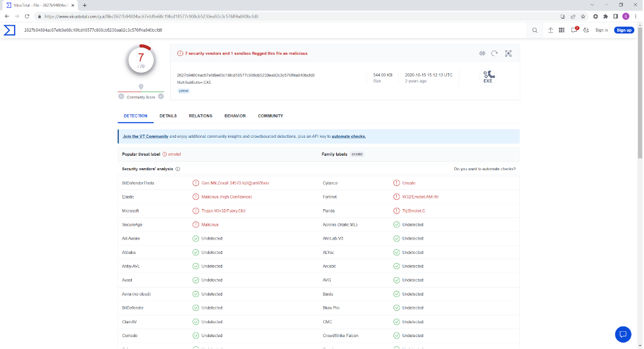Click the share page icon in address bar

click(573, 16)
